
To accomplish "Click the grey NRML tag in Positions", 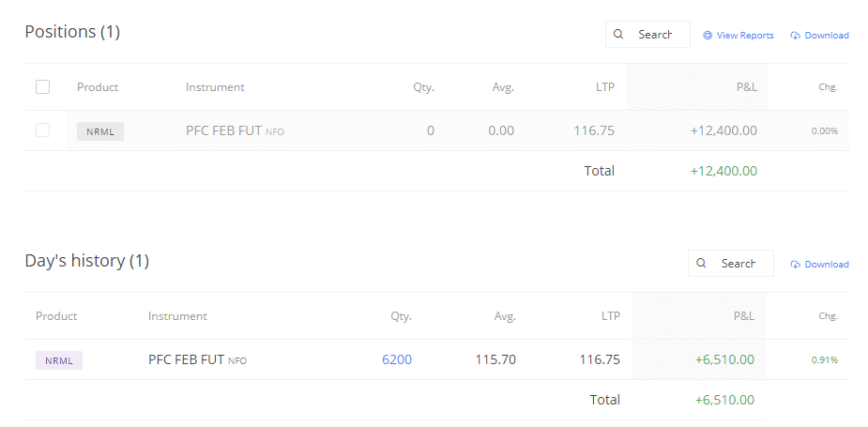I will pyautogui.click(x=100, y=131).
